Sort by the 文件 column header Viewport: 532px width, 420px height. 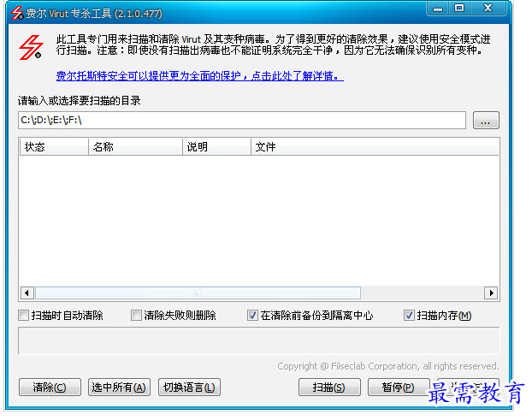pyautogui.click(x=375, y=147)
